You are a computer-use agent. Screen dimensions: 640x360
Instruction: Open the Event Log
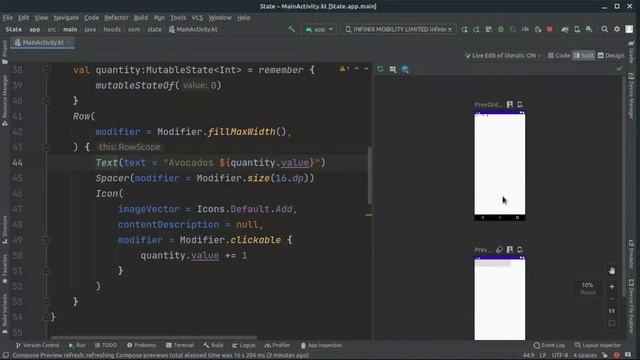click(549, 345)
